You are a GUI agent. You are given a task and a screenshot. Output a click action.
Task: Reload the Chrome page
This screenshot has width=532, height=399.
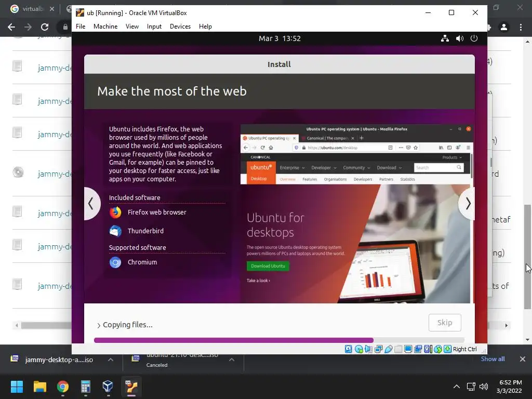click(x=45, y=27)
